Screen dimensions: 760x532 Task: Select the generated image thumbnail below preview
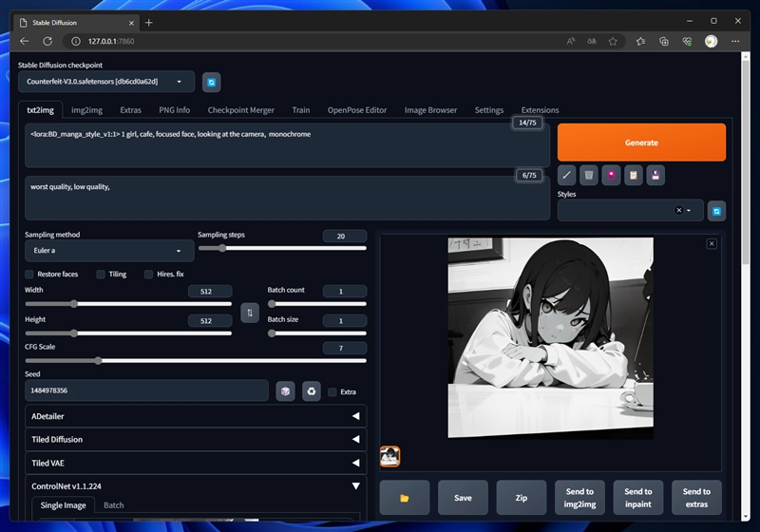tap(390, 456)
